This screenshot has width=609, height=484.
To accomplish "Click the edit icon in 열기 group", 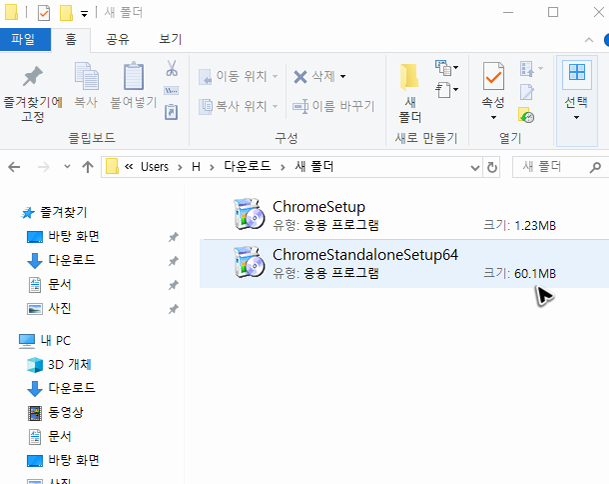I will [x=527, y=92].
